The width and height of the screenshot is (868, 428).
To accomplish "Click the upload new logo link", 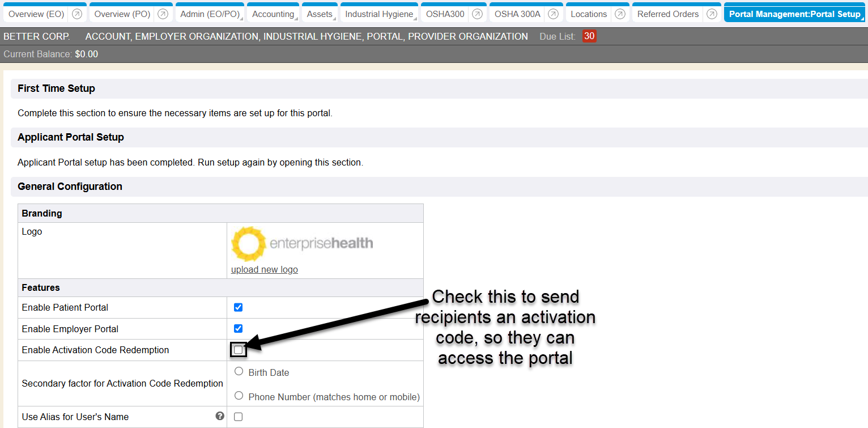I will tap(264, 270).
